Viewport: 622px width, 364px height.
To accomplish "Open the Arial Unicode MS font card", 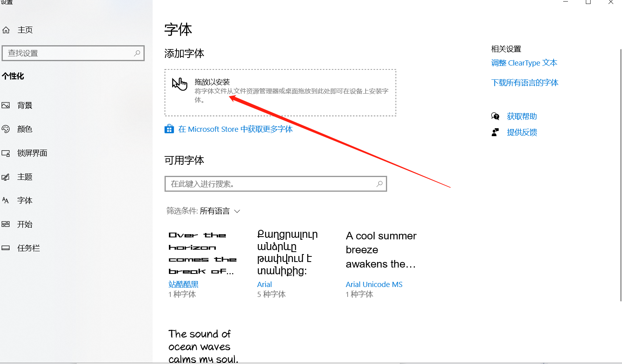I will click(x=381, y=263).
